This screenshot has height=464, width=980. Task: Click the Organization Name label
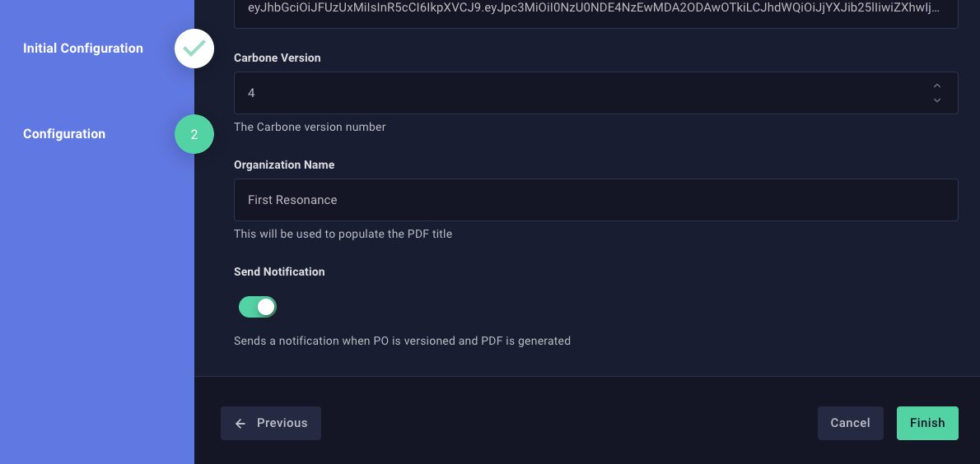284,165
